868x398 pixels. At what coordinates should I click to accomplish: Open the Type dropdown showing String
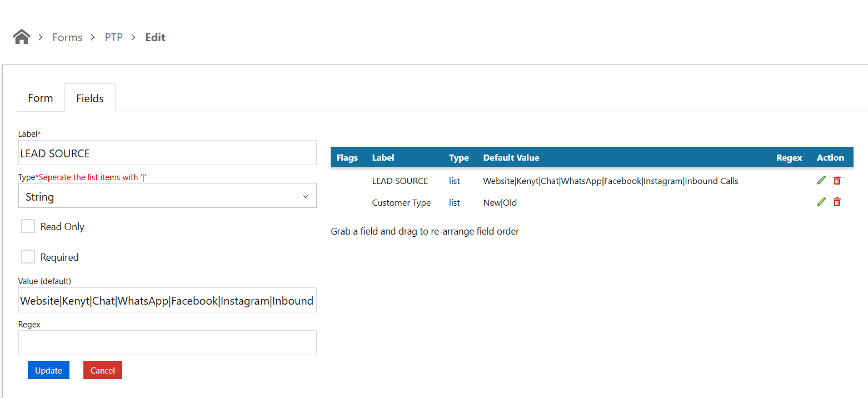pyautogui.click(x=167, y=196)
